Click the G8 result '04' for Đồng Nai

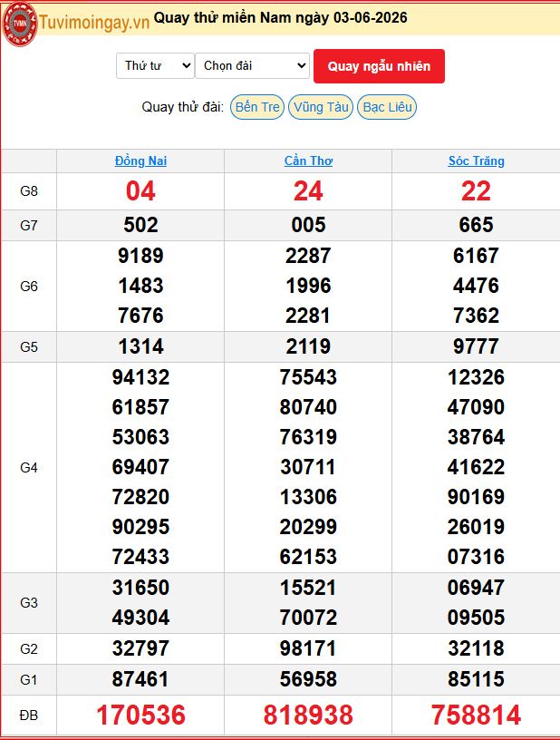[x=140, y=191]
